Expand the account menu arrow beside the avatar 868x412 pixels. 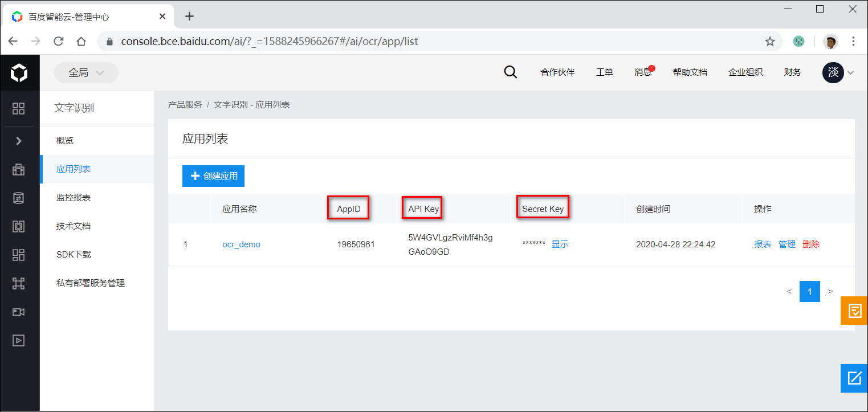coord(851,73)
